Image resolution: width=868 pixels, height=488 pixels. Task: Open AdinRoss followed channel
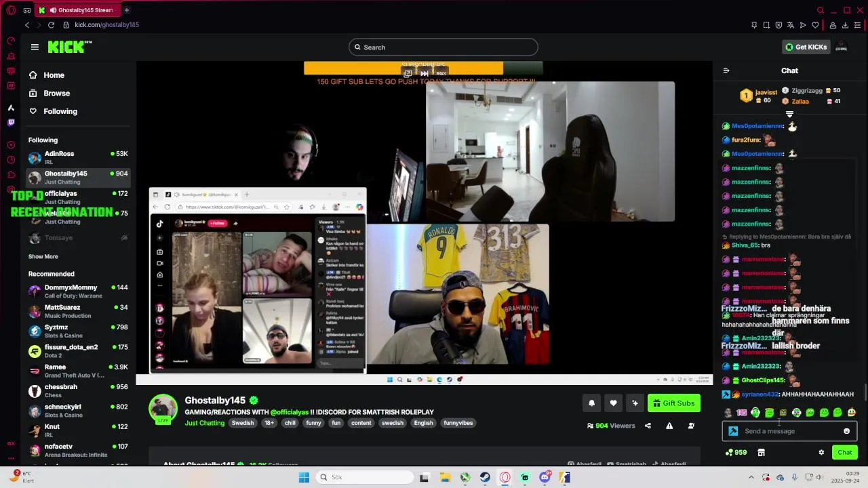pos(78,157)
